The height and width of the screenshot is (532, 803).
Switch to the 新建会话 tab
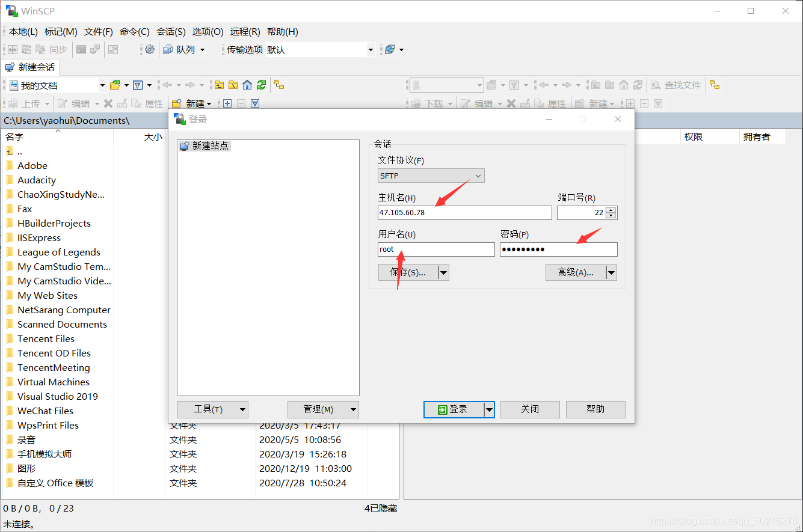(x=30, y=67)
